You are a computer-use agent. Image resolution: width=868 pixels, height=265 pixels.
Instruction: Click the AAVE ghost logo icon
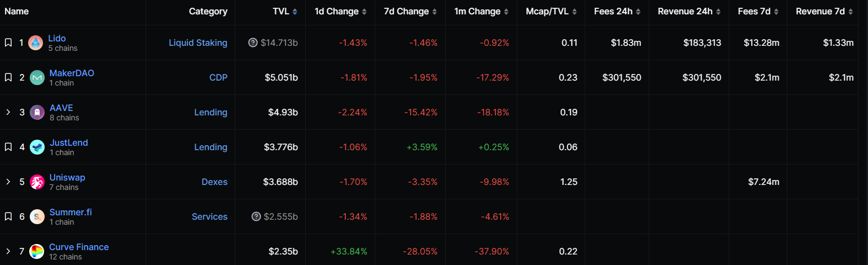pos(37,113)
